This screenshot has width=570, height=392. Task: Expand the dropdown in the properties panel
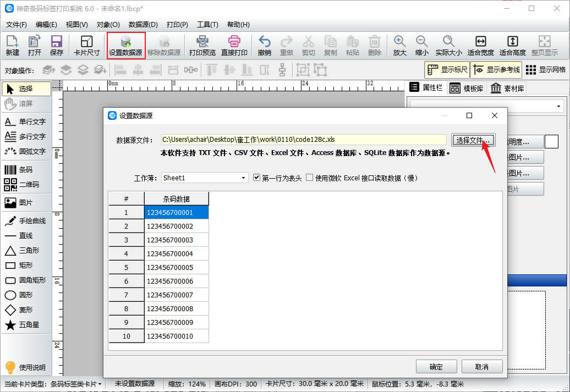point(558,106)
